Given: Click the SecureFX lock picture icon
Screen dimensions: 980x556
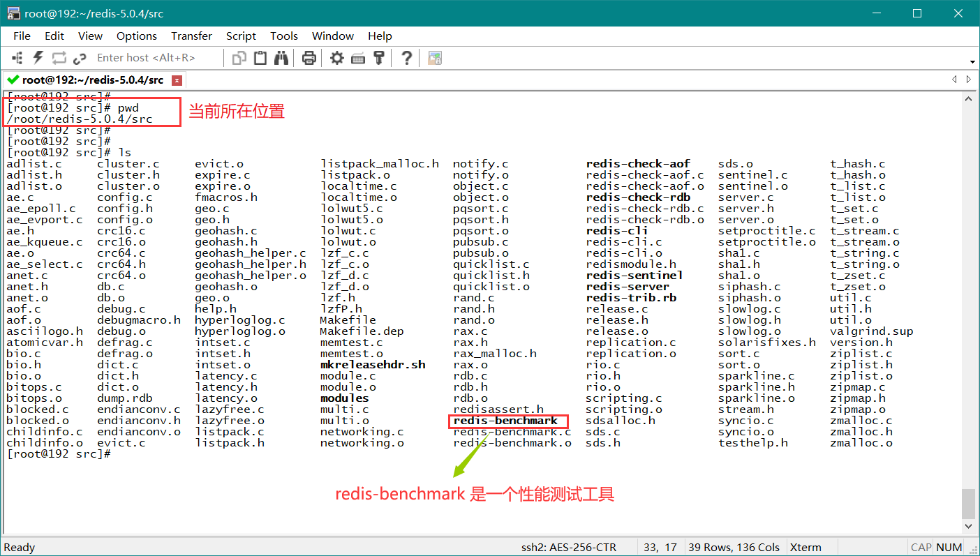Looking at the screenshot, I should point(435,58).
